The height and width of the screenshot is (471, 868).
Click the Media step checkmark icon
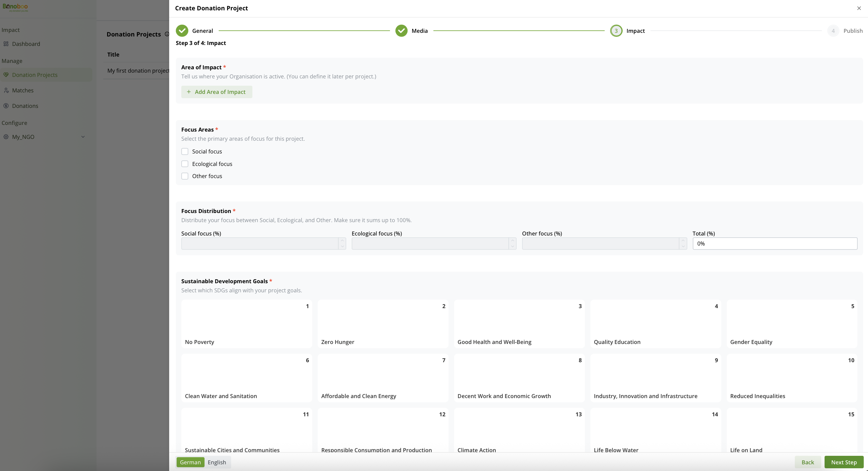[401, 31]
